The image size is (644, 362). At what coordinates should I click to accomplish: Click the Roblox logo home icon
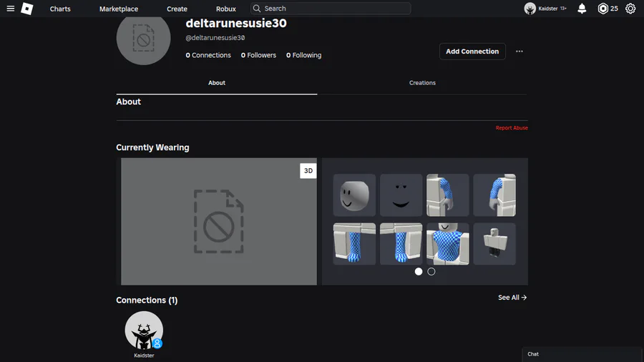tap(27, 9)
